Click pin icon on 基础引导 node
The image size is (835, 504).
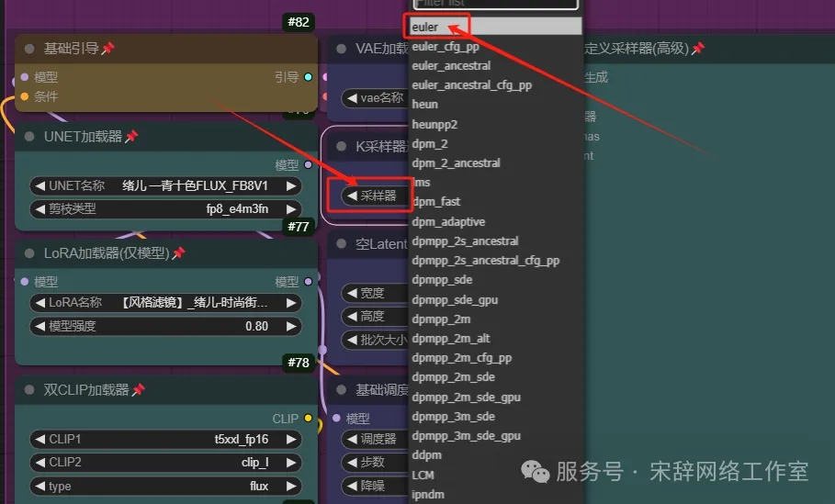(108, 49)
